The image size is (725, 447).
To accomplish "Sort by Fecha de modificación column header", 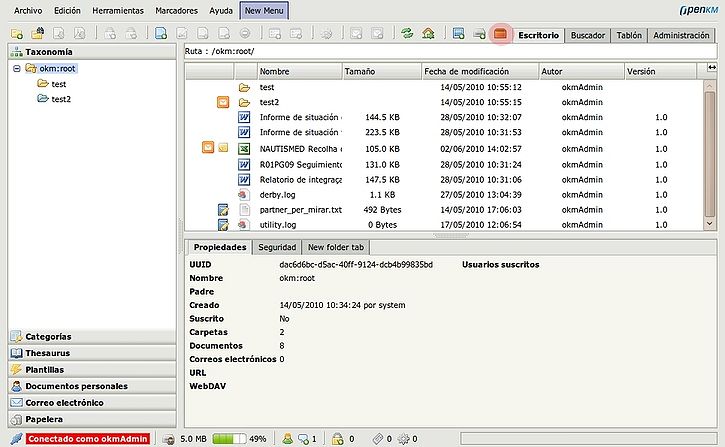I will [x=480, y=71].
